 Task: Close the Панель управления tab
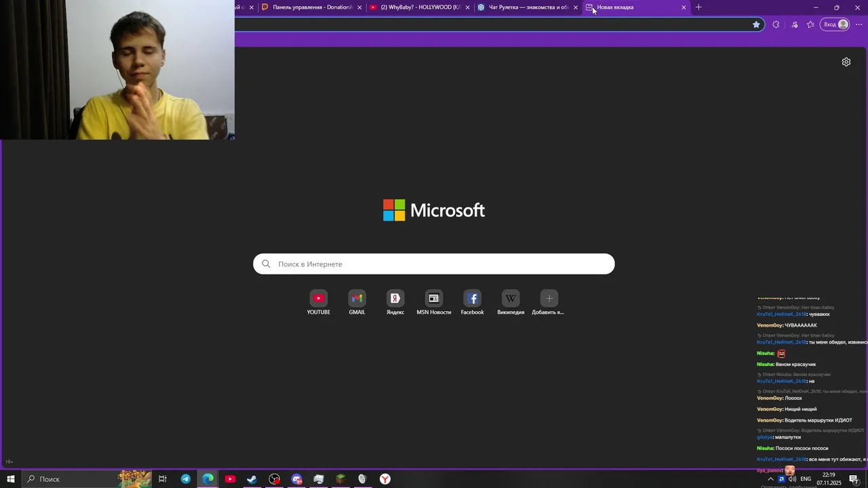point(359,7)
